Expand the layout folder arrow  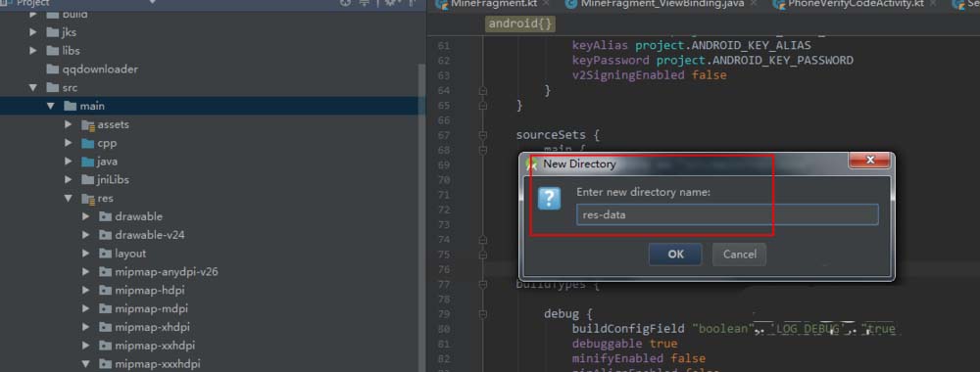86,254
